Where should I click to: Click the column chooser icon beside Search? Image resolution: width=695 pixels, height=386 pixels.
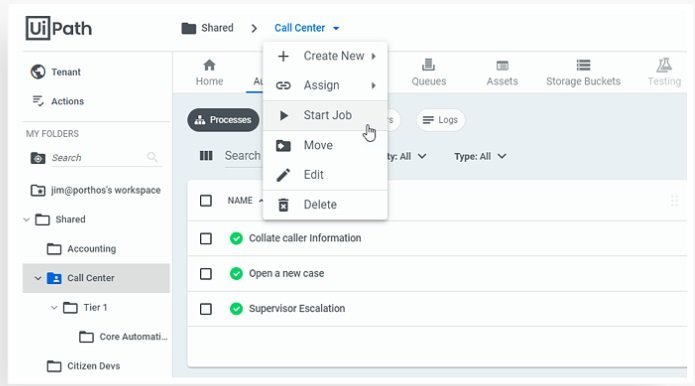coord(206,156)
